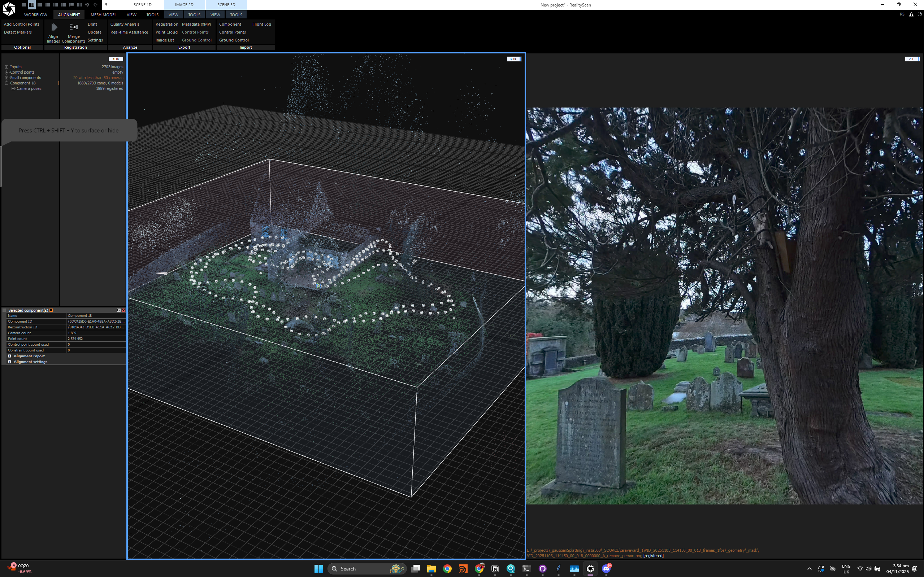Toggle the 2D view label button
The image size is (924, 577).
[911, 59]
